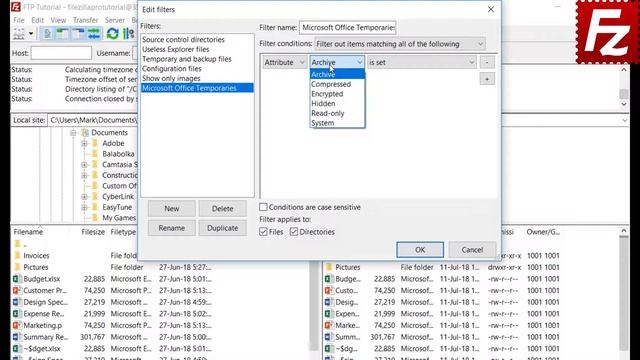Click Word icon of local Summary Re... file
The width and height of the screenshot is (640, 360).
[x=16, y=337]
